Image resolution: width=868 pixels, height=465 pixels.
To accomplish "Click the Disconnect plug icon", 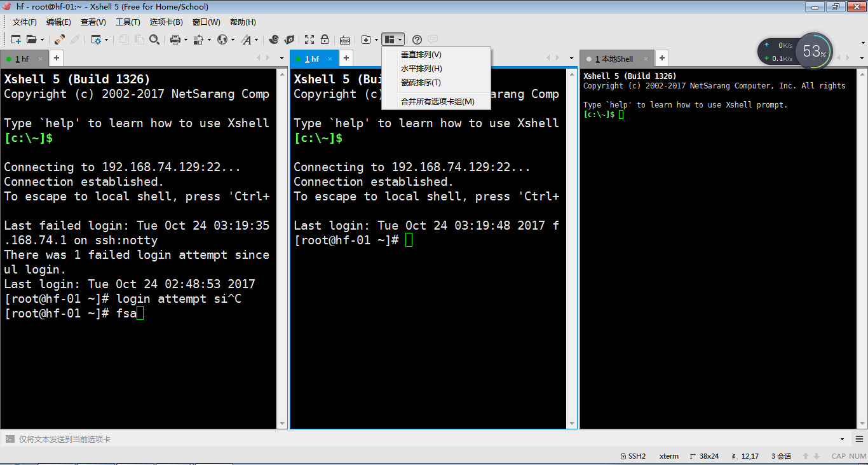I will click(75, 39).
